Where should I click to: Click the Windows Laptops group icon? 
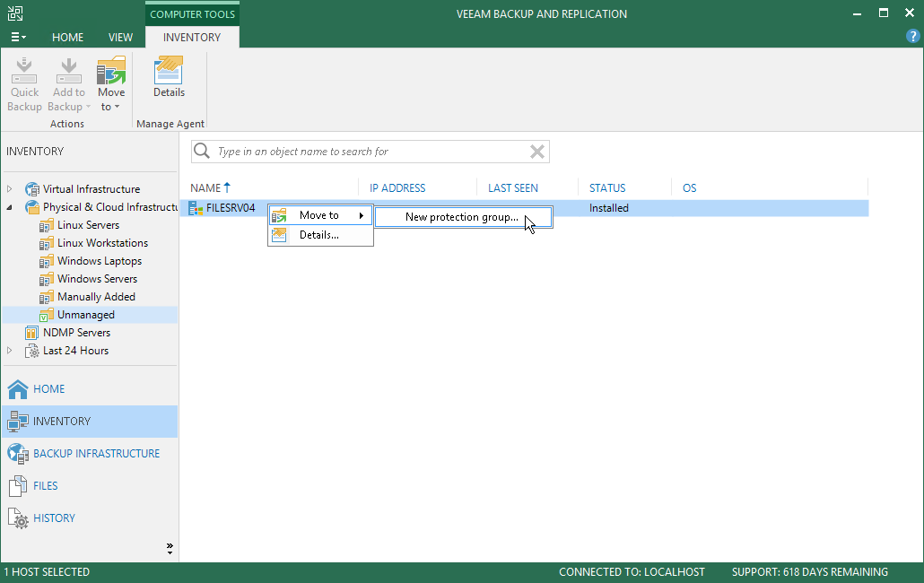(x=47, y=261)
